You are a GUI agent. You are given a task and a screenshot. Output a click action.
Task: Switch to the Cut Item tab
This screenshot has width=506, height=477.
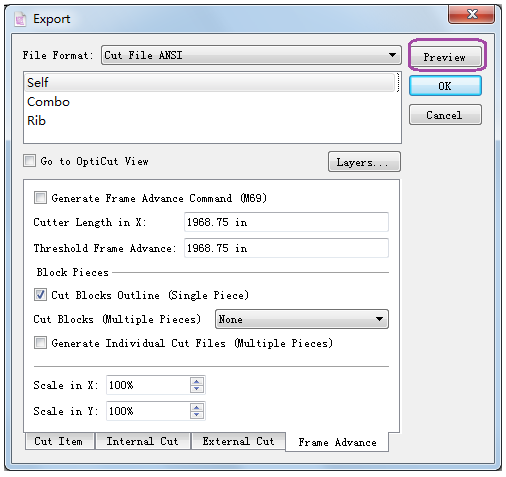pos(59,441)
